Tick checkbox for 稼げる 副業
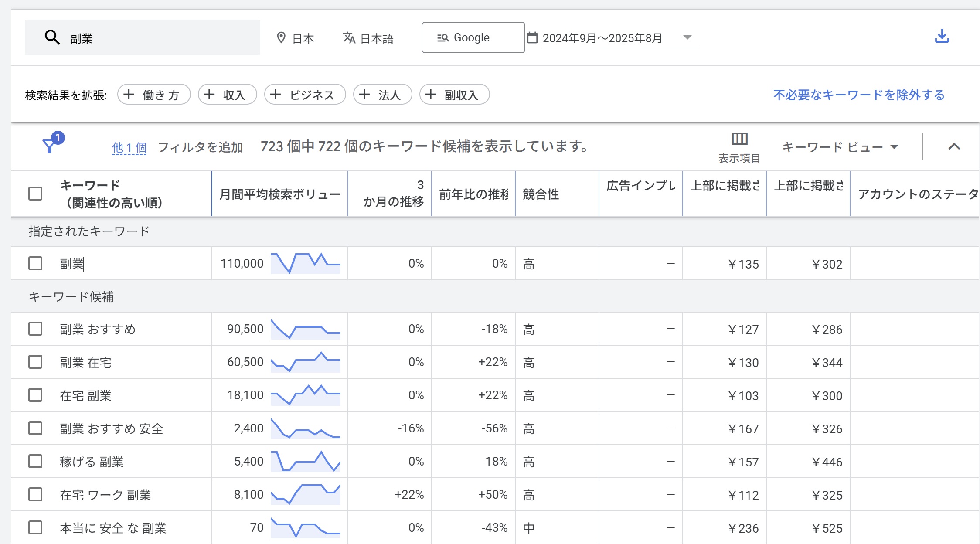Image resolution: width=980 pixels, height=544 pixels. pyautogui.click(x=35, y=461)
